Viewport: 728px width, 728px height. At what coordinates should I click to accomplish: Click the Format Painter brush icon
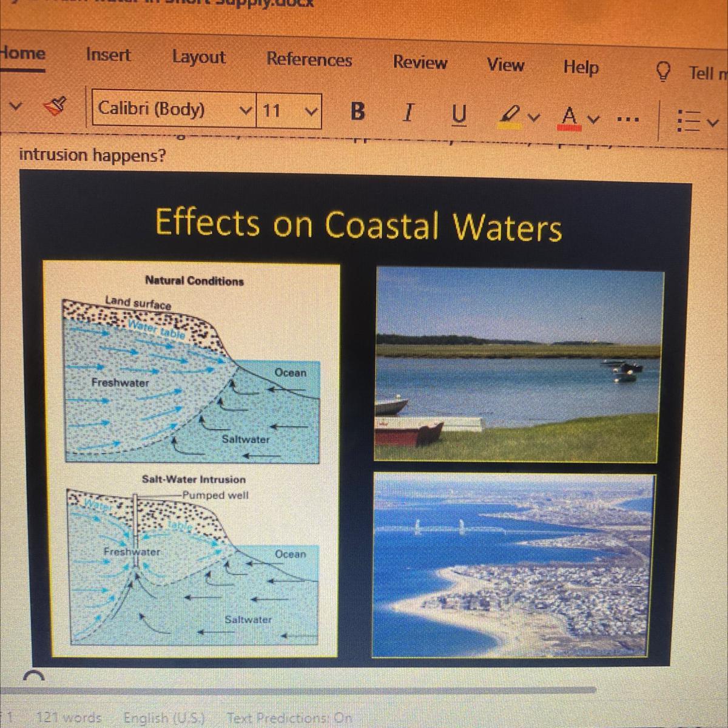[x=55, y=108]
